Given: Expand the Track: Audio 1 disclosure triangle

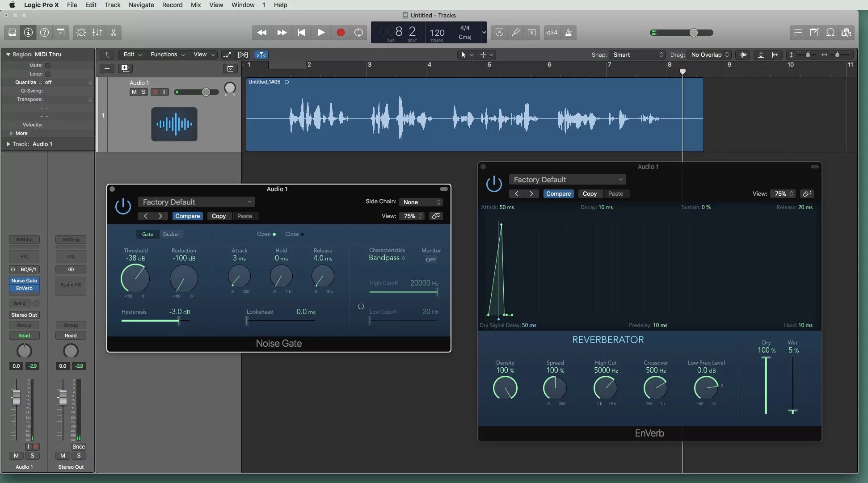Looking at the screenshot, I should point(8,144).
